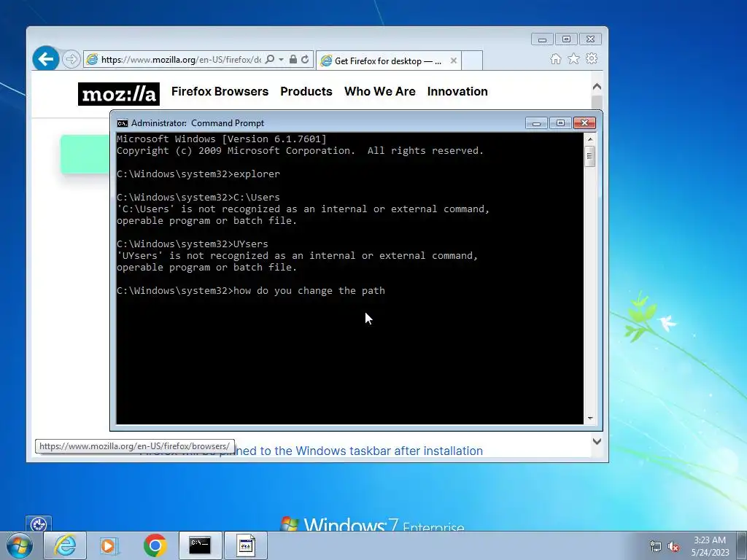Refresh the page with the reload icon
Screen dimensions: 747x560
click(305, 60)
